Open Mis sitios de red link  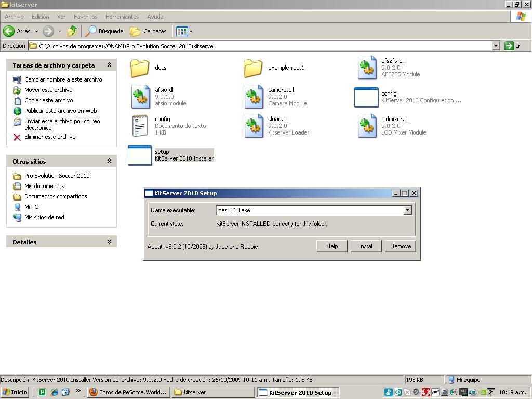coord(44,217)
